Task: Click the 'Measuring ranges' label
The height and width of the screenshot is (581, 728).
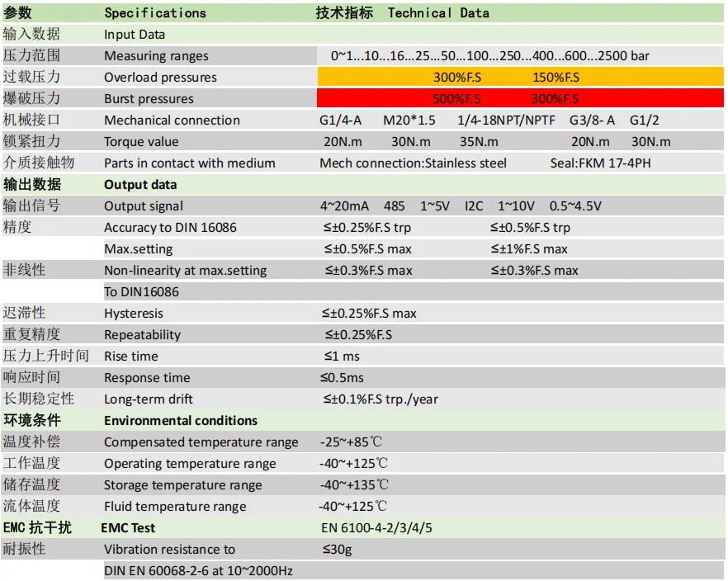Action: [x=157, y=56]
